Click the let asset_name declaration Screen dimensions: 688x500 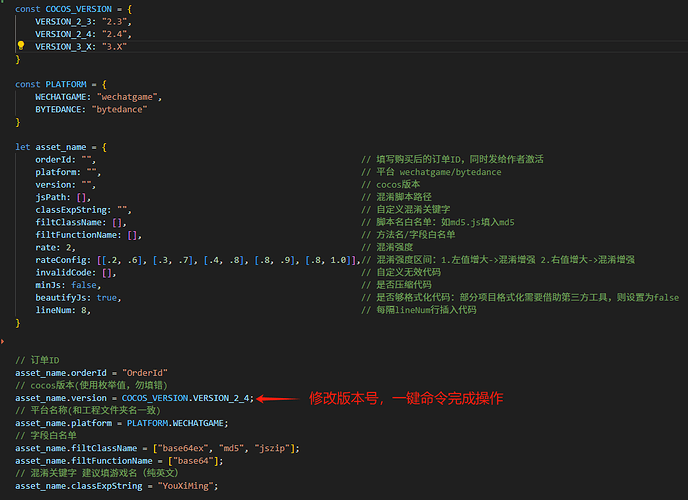(61, 147)
